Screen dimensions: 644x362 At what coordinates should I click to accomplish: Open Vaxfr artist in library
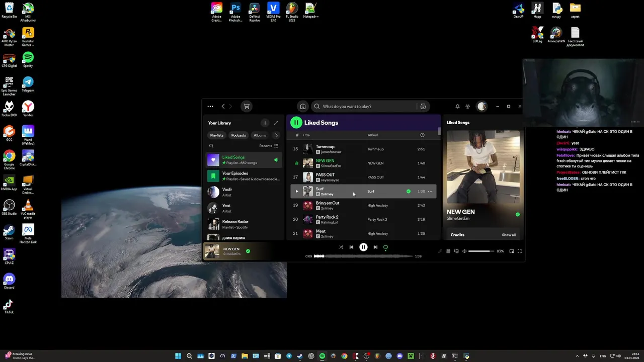244,192
